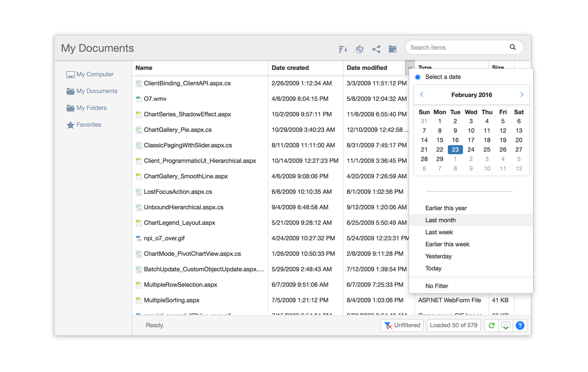The image size is (588, 372).
Task: Select the 'Select a date' radio button
Action: coord(418,77)
